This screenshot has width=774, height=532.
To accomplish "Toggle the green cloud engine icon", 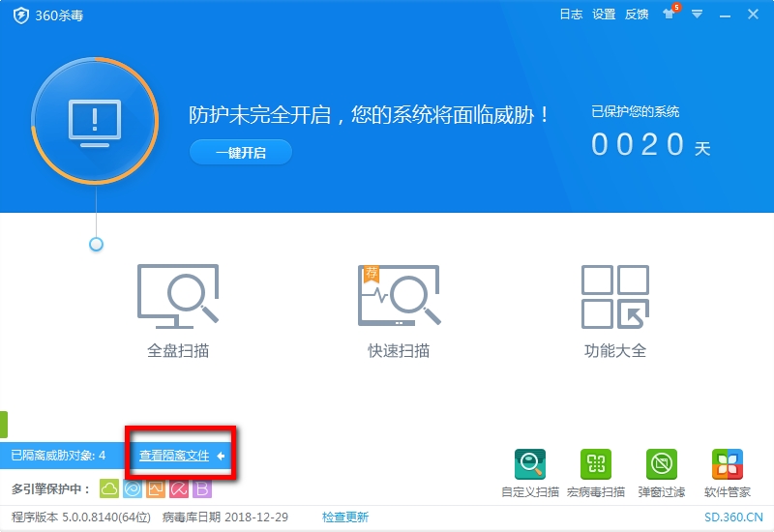I will tap(109, 488).
